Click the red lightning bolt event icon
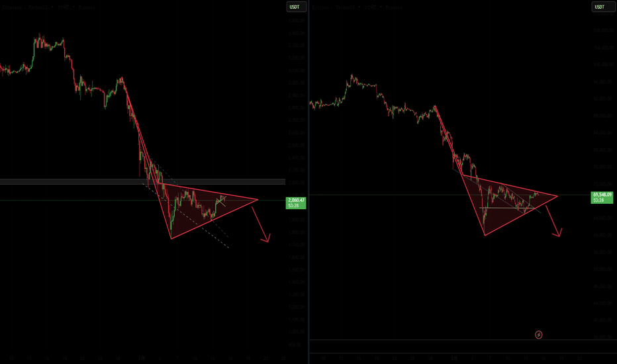 click(x=539, y=335)
